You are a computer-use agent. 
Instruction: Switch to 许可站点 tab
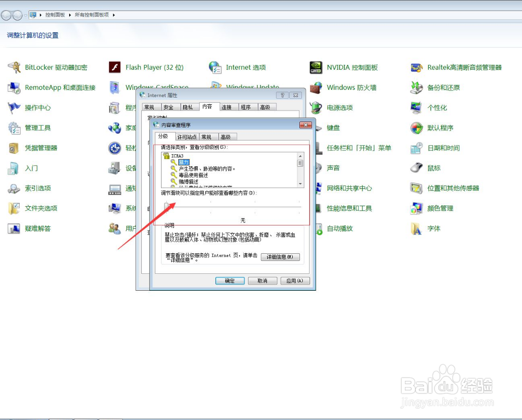tap(187, 137)
